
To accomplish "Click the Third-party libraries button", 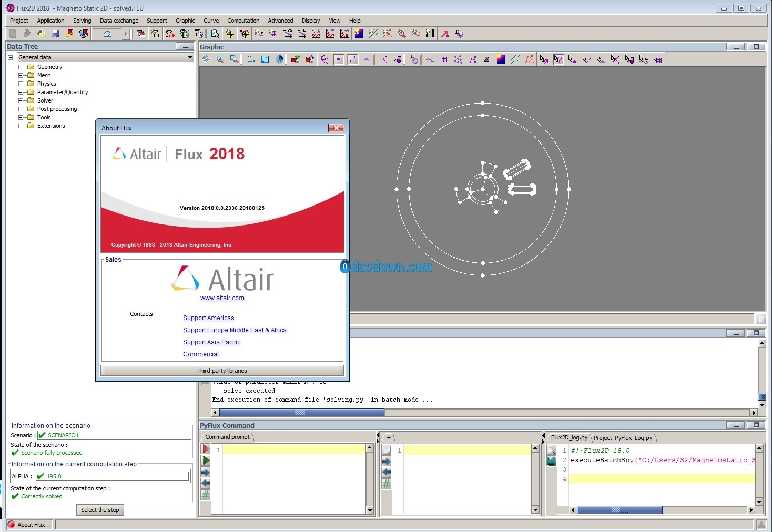I will click(x=222, y=371).
